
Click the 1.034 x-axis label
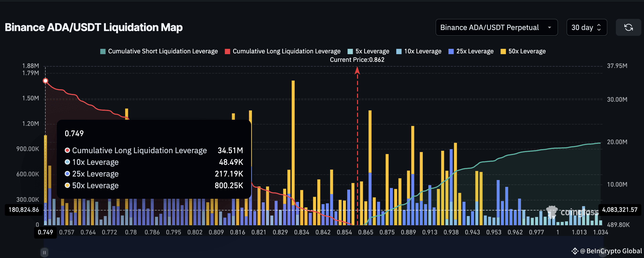coord(601,232)
